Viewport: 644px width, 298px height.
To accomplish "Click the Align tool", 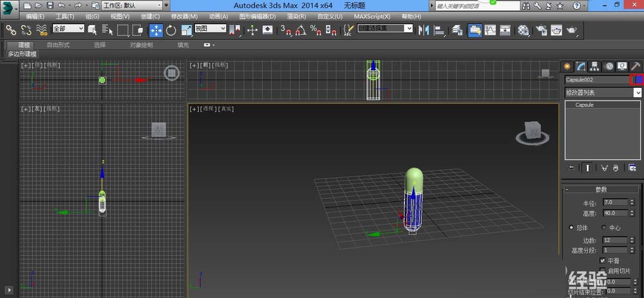I will click(x=440, y=30).
